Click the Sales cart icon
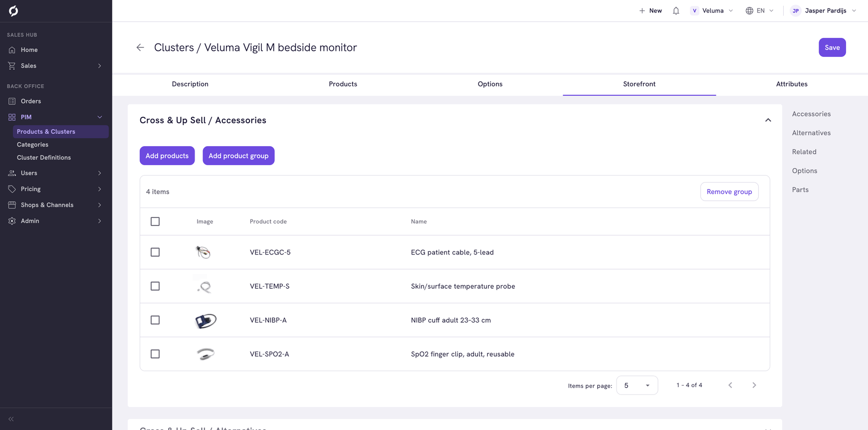The image size is (868, 430). coord(12,66)
